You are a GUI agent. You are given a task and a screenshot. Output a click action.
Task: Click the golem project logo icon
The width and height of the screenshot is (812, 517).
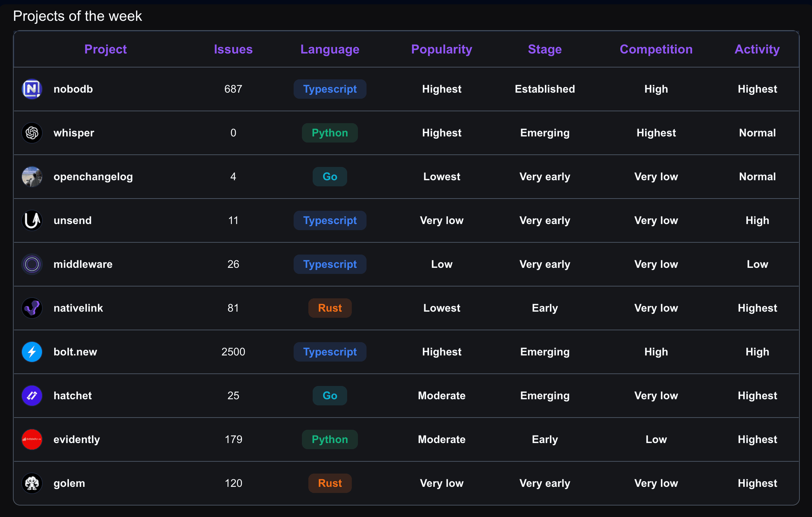(32, 483)
